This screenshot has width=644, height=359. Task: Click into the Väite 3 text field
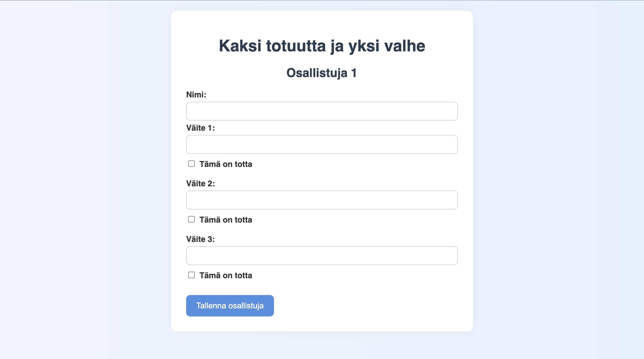click(322, 256)
